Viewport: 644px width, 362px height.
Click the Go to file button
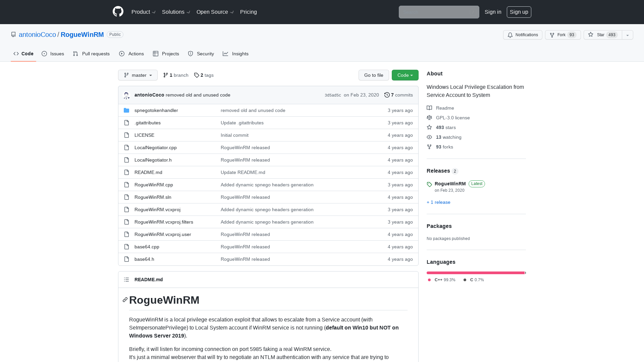click(x=374, y=75)
